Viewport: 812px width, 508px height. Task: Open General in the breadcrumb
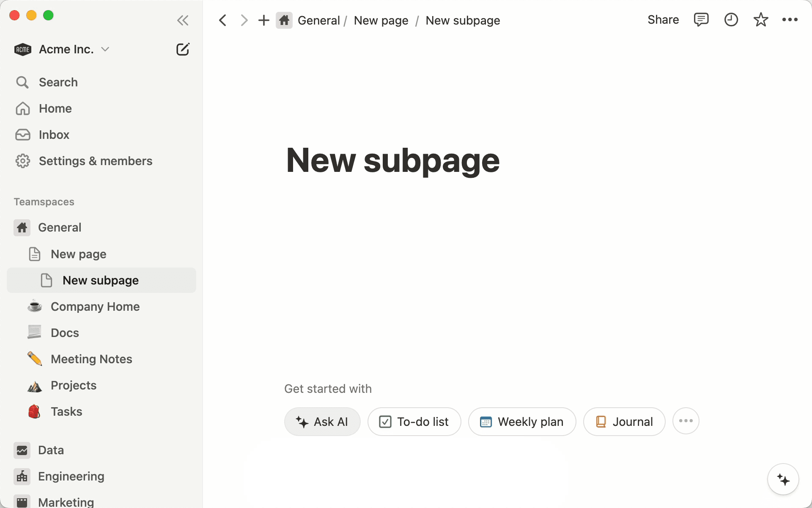[x=319, y=20]
